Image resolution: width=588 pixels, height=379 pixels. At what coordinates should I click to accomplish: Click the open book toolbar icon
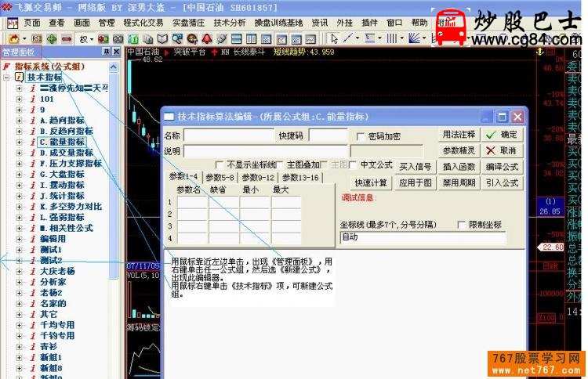tap(162, 38)
